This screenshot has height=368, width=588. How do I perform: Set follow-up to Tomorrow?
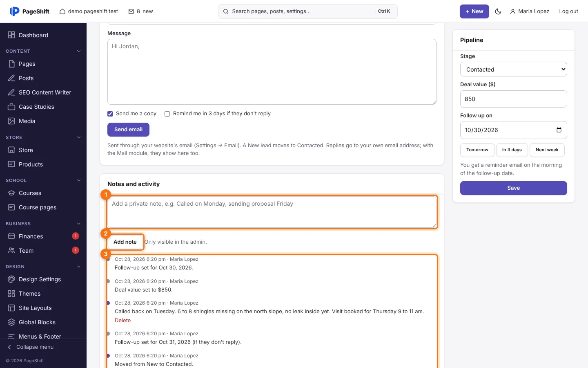point(477,150)
